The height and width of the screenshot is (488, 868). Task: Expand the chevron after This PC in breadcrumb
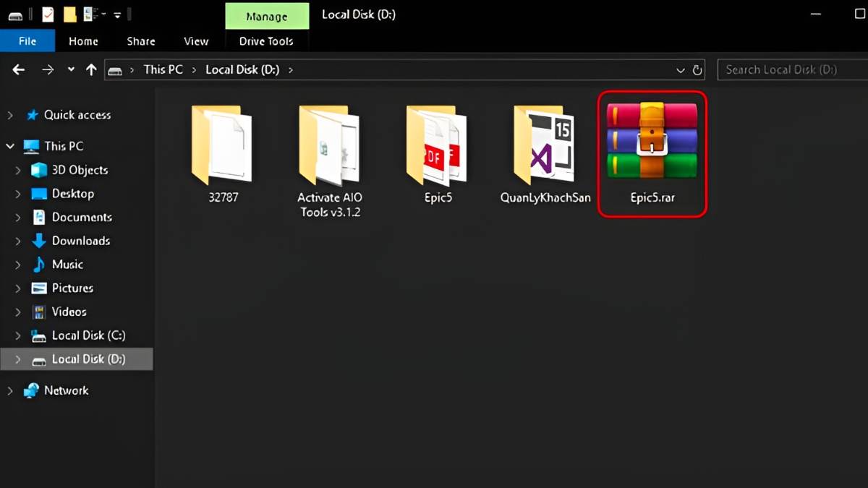[x=195, y=70]
